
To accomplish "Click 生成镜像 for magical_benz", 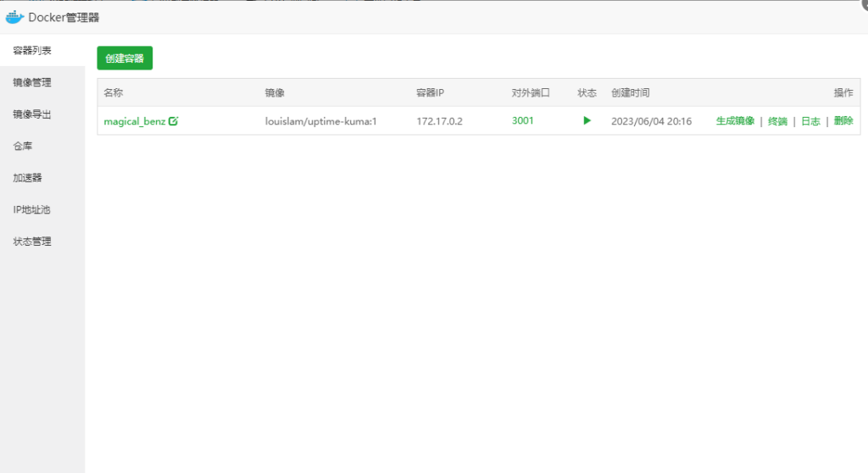I will 735,121.
